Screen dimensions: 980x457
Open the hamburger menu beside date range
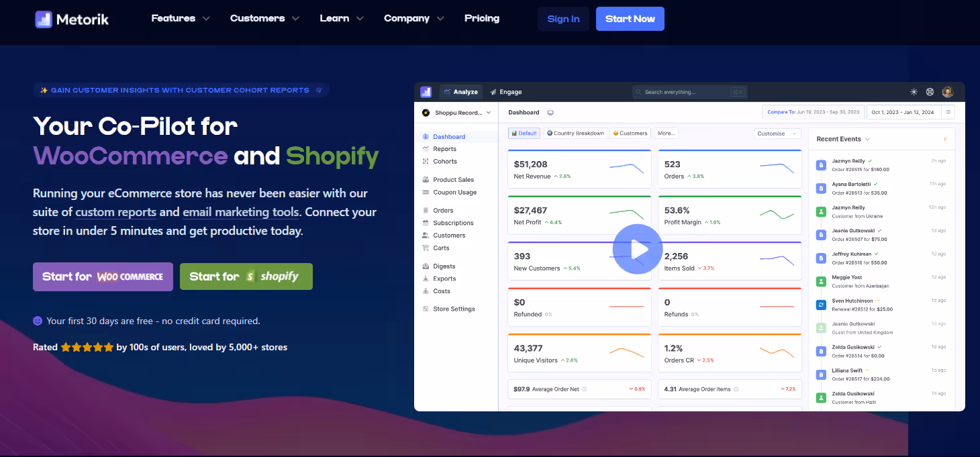pyautogui.click(x=948, y=112)
